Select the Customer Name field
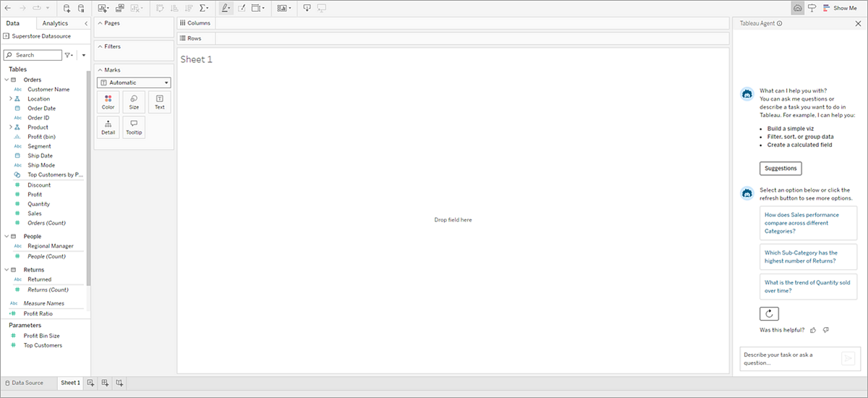 (x=48, y=89)
